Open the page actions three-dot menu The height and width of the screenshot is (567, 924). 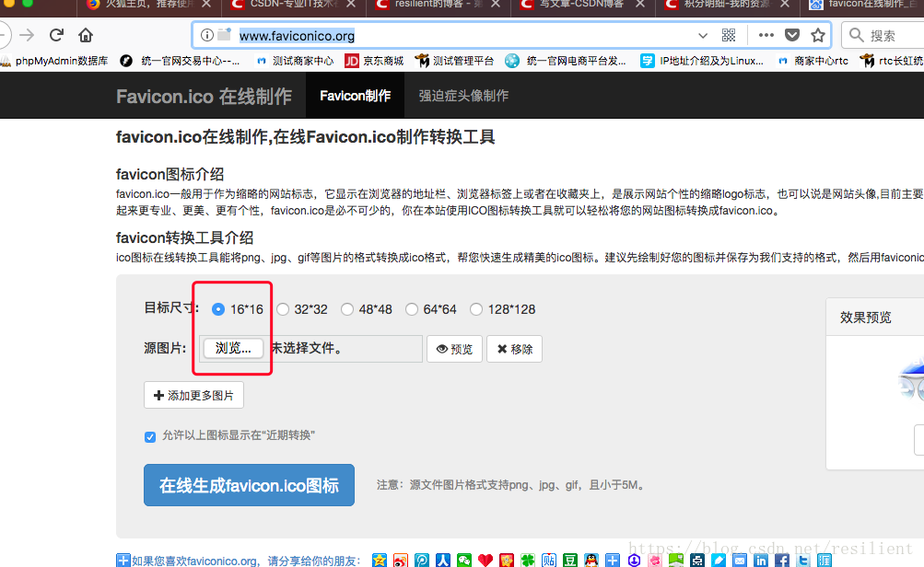point(766,35)
